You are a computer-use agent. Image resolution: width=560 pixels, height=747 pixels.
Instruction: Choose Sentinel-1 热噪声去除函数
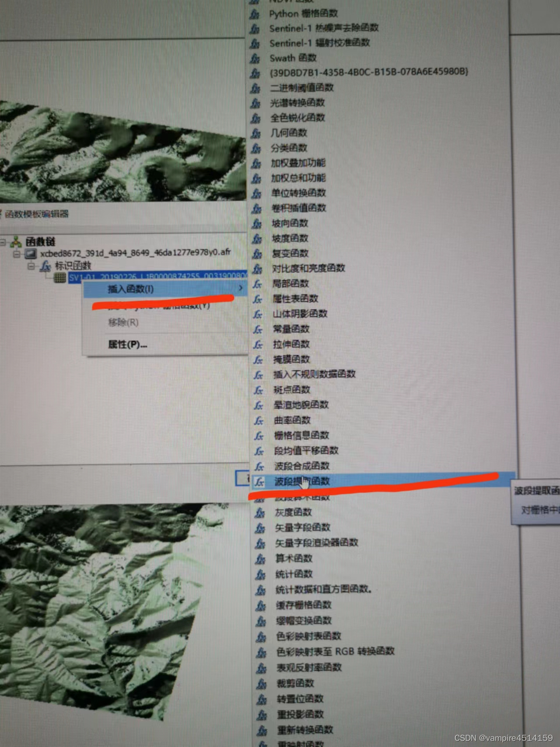[x=324, y=28]
